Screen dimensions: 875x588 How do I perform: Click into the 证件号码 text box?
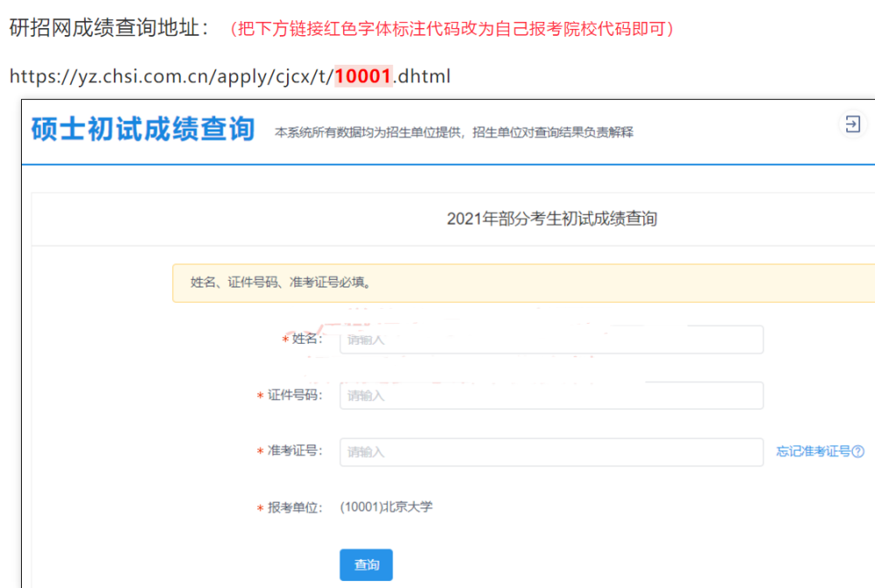coord(551,395)
